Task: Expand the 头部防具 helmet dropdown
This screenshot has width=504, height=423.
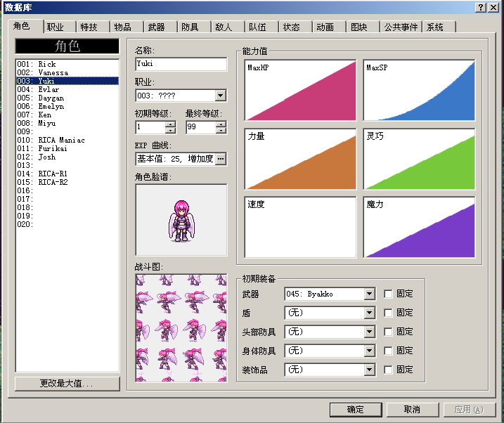Action: [x=369, y=332]
